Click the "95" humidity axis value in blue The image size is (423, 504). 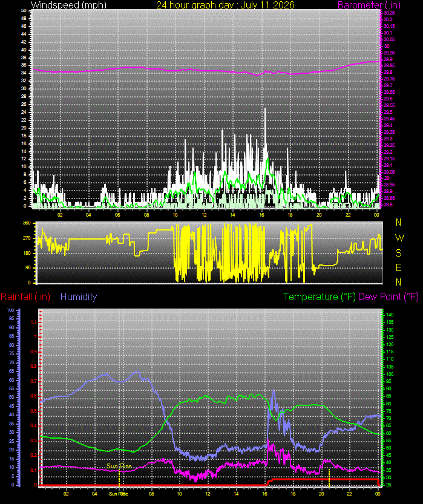(x=11, y=318)
